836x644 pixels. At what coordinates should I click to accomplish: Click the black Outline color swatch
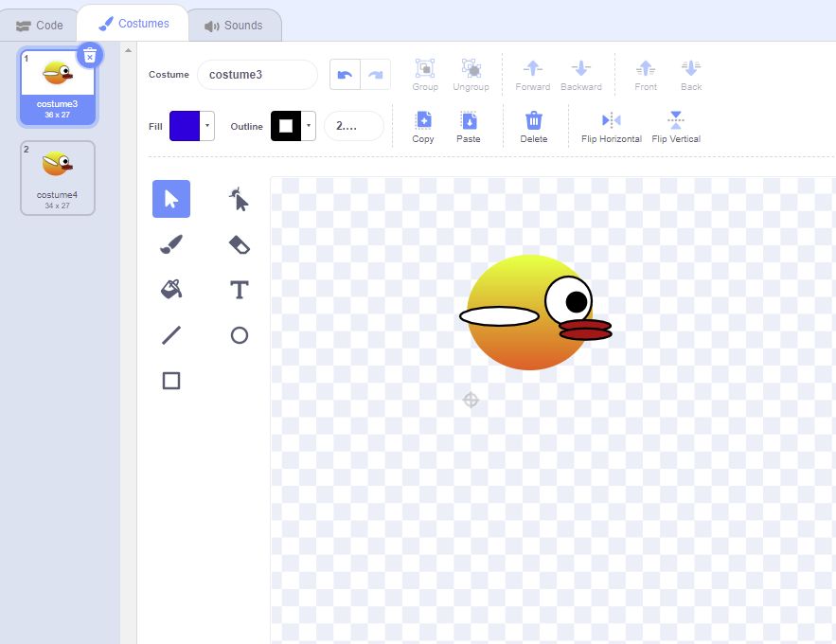click(x=286, y=126)
